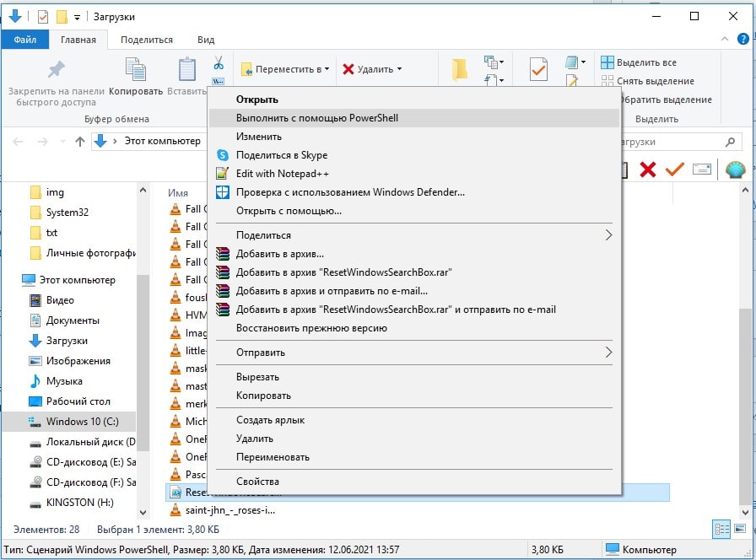Click 'Свойства' in the context menu
Viewport: 756px width, 560px height.
tap(258, 482)
